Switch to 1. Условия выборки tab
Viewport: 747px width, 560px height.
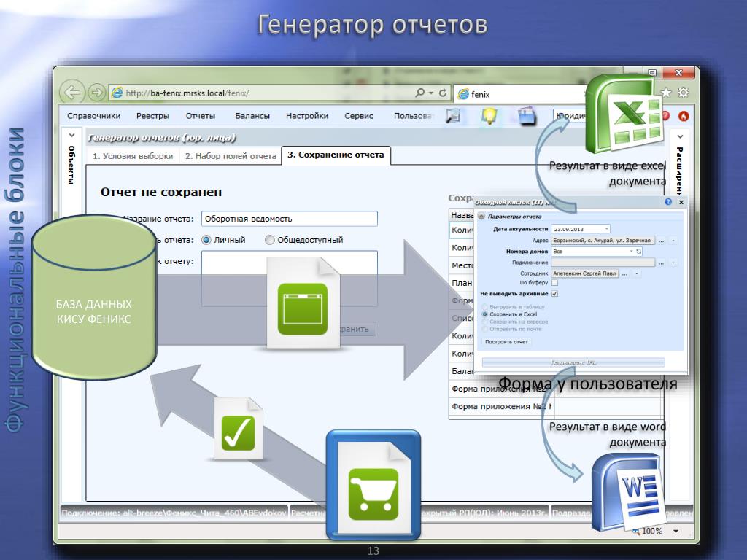tap(133, 156)
